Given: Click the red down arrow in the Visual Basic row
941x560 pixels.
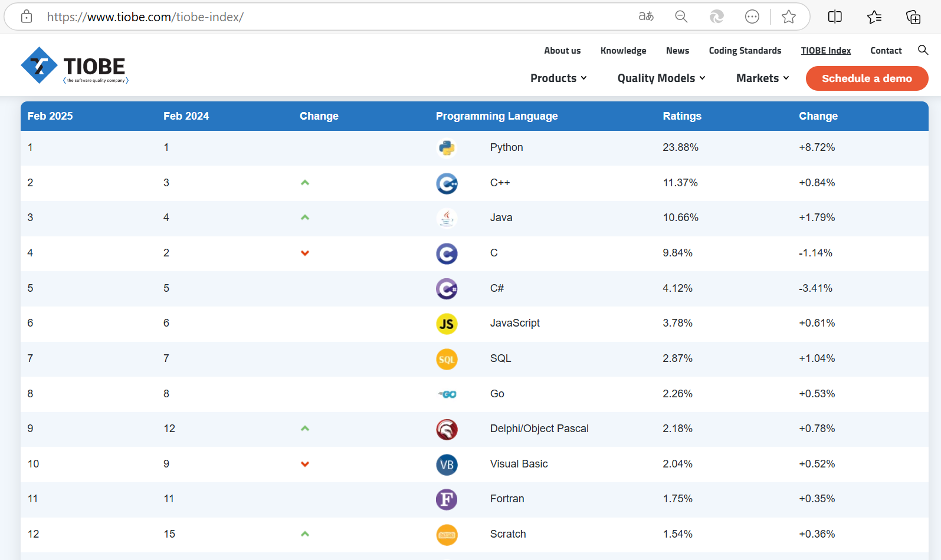Looking at the screenshot, I should [x=305, y=465].
